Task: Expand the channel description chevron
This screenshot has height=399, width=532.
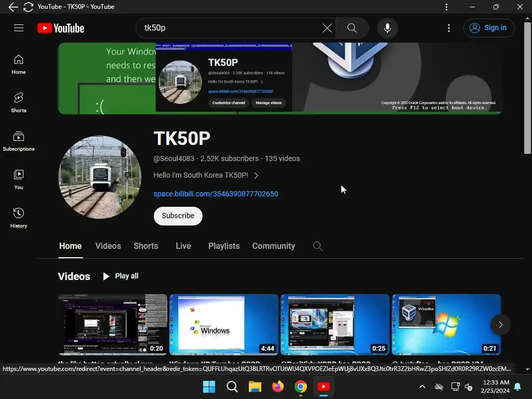Action: point(256,176)
